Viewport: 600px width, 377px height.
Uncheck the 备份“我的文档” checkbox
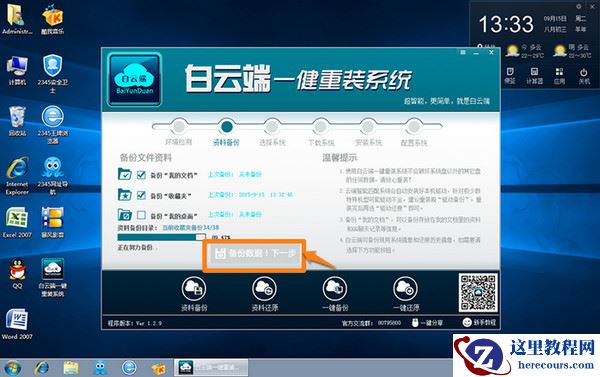click(x=141, y=175)
